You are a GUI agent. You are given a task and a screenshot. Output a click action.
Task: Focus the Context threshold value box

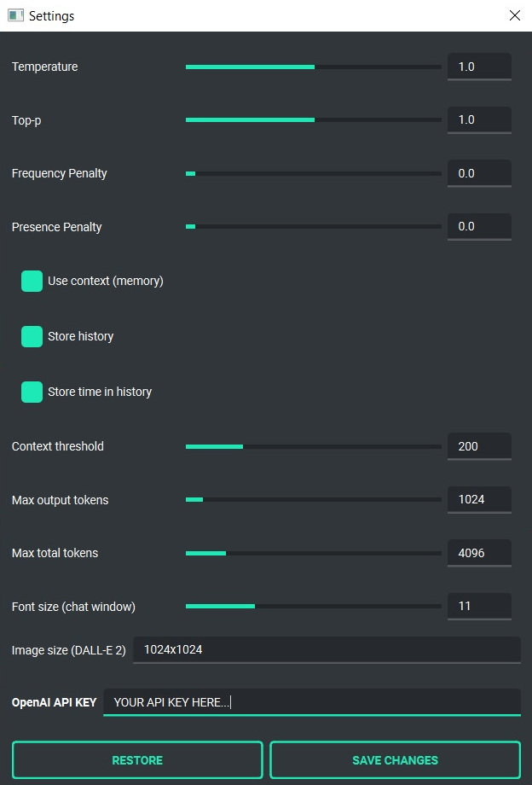479,446
